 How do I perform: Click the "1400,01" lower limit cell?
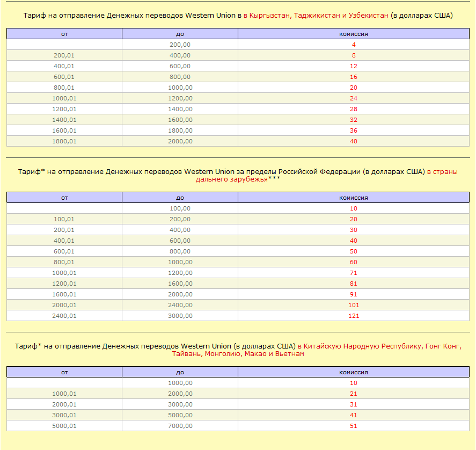pos(64,120)
